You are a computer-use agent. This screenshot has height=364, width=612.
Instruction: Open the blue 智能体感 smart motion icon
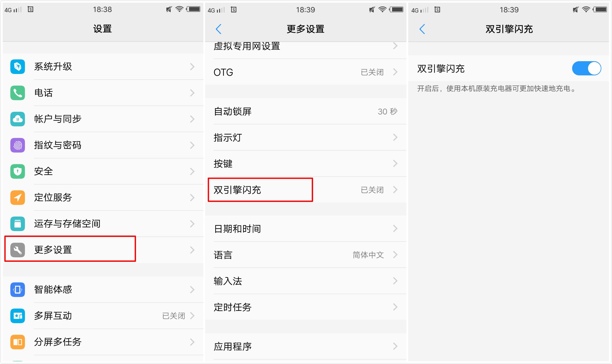pos(18,290)
